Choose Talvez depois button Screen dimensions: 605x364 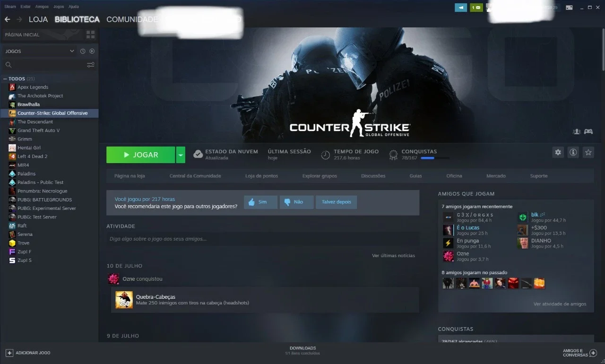pyautogui.click(x=337, y=202)
